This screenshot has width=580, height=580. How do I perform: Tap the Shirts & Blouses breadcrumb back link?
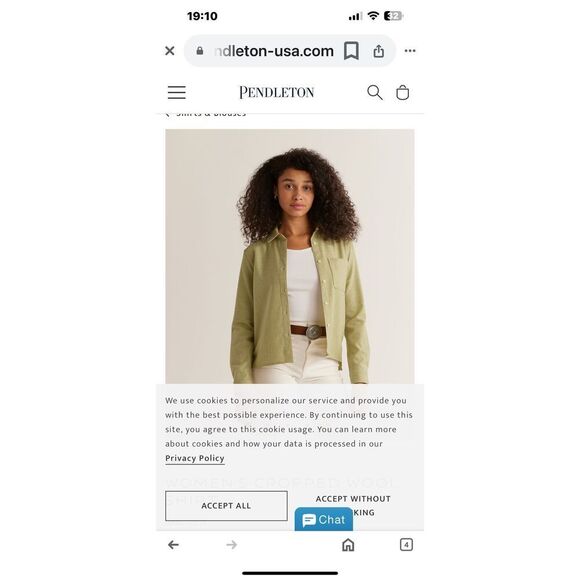[x=206, y=114]
